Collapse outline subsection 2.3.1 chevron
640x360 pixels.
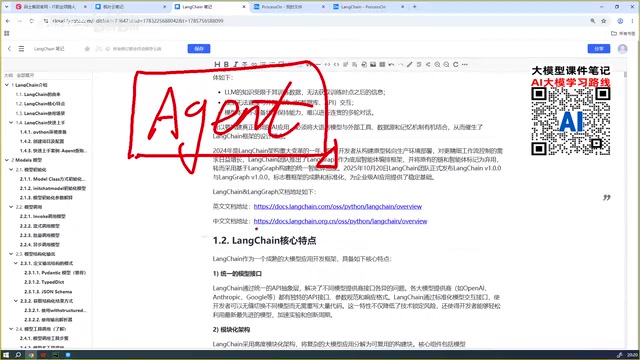pyautogui.click(x=16, y=263)
